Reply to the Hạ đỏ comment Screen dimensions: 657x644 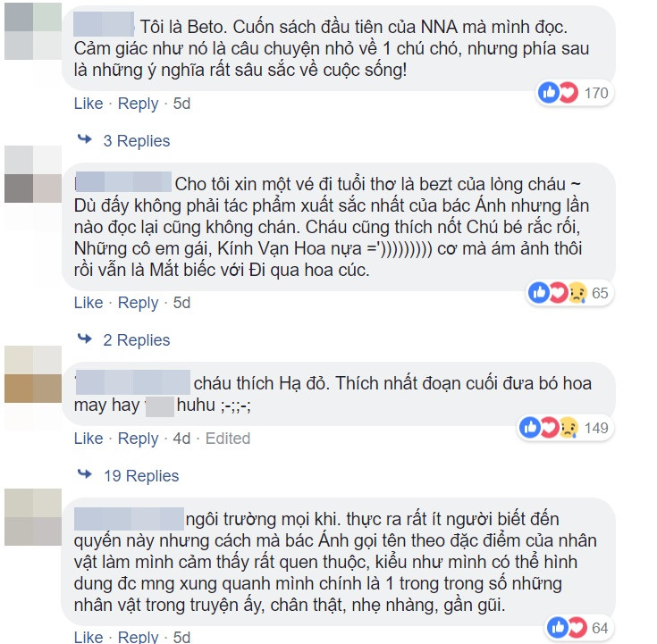point(139,439)
